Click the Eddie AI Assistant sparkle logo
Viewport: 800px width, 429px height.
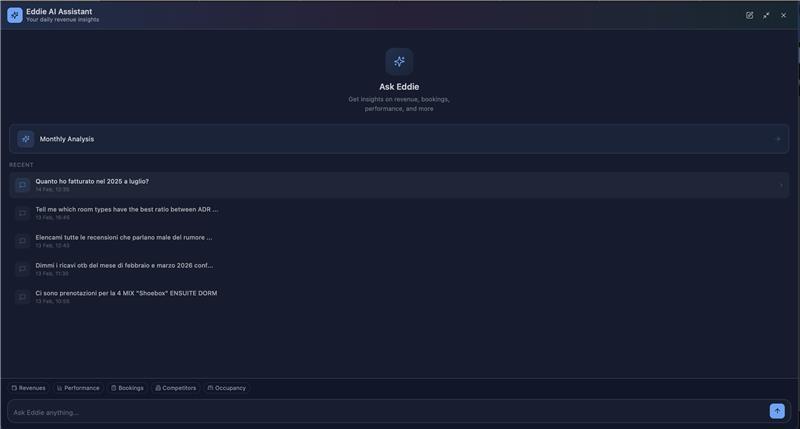tap(15, 15)
